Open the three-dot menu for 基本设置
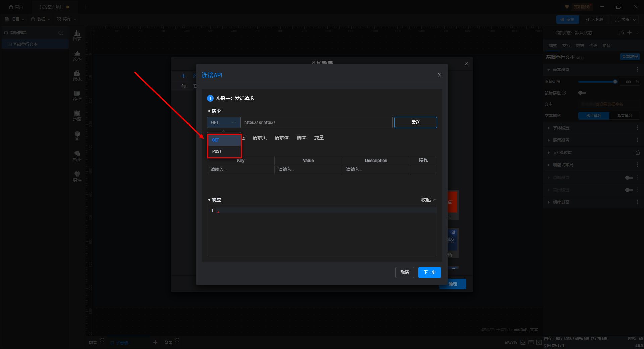Screen dimensions: 644x349 637,70
